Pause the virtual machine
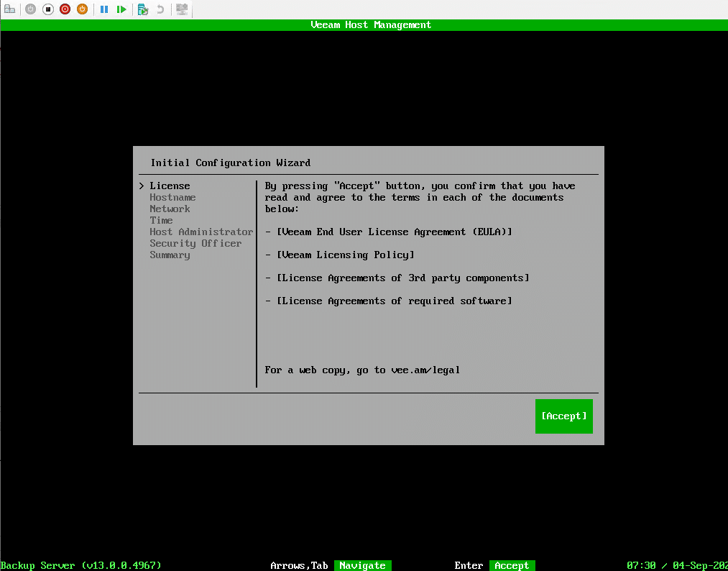 tap(104, 9)
